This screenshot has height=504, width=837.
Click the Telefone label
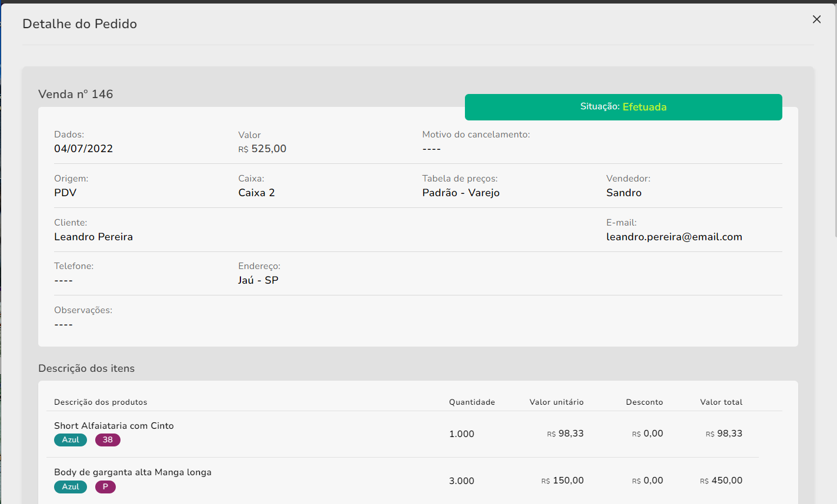(74, 266)
